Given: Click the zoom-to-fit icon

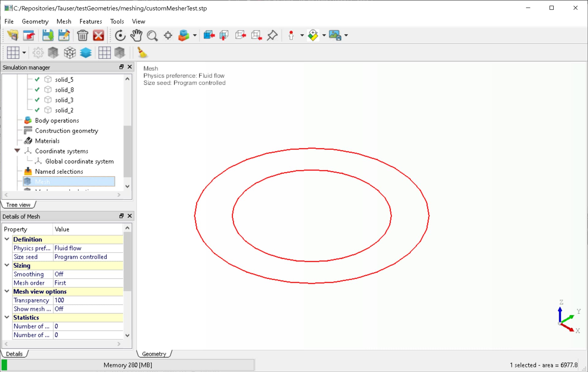Looking at the screenshot, I should point(168,35).
